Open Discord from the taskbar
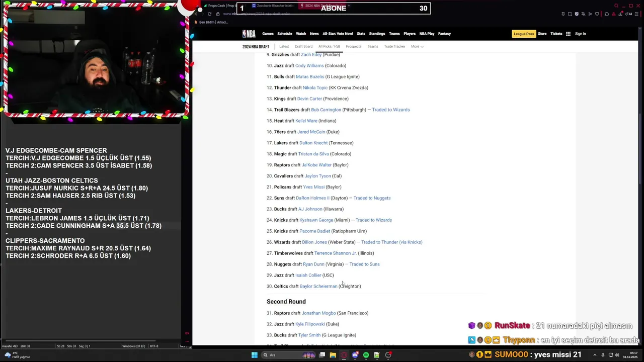The image size is (644, 362). tap(355, 355)
